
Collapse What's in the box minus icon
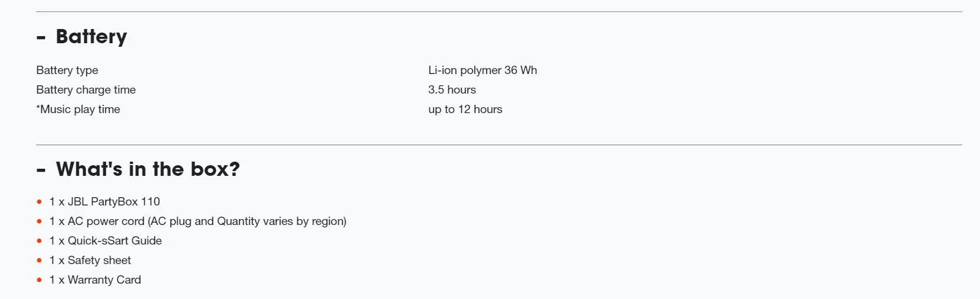pos(41,171)
